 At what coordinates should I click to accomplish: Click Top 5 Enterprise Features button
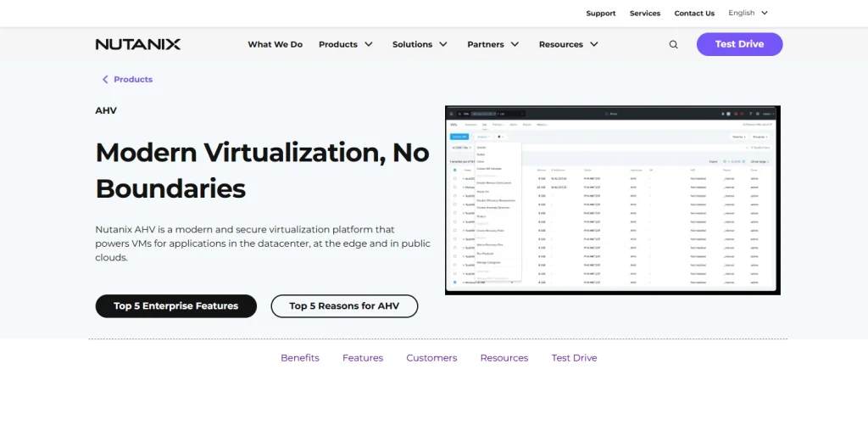tap(176, 306)
